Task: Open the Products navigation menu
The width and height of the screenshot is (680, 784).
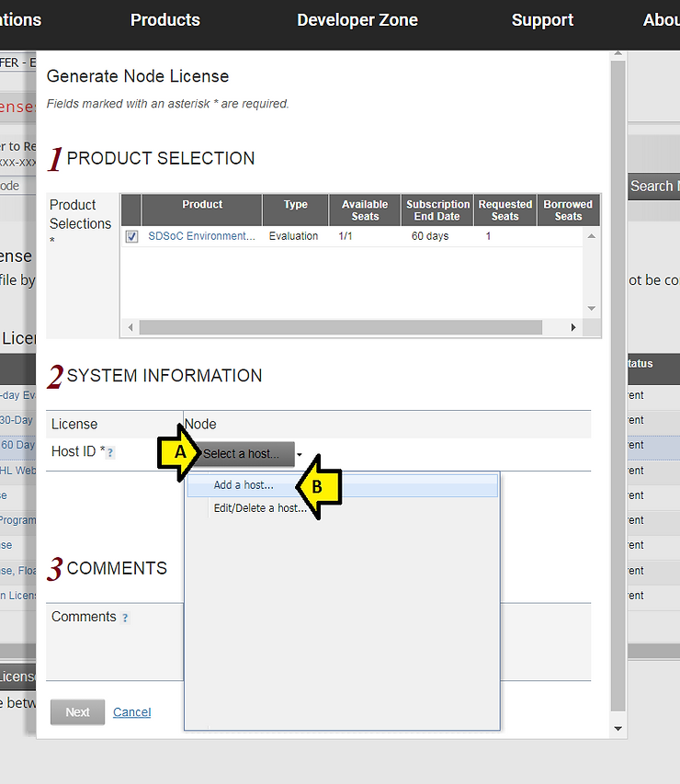Action: (x=165, y=20)
